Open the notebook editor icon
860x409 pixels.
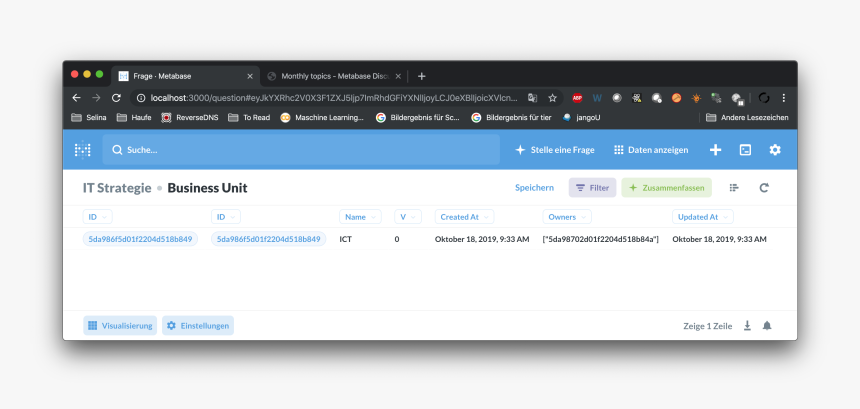pos(734,188)
